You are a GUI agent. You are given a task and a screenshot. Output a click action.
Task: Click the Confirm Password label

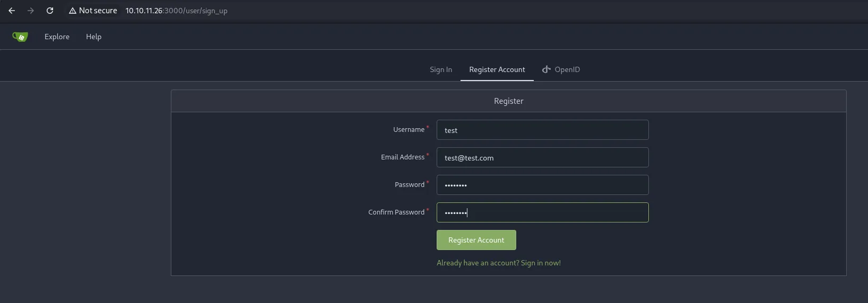pyautogui.click(x=396, y=212)
